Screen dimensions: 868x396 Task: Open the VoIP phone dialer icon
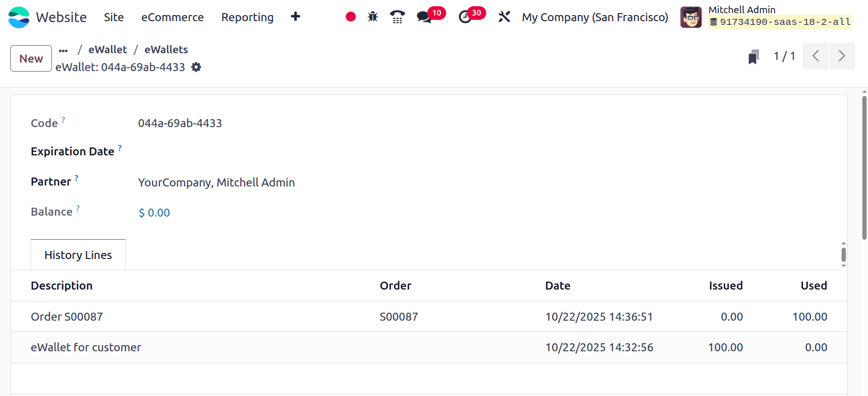tap(397, 17)
